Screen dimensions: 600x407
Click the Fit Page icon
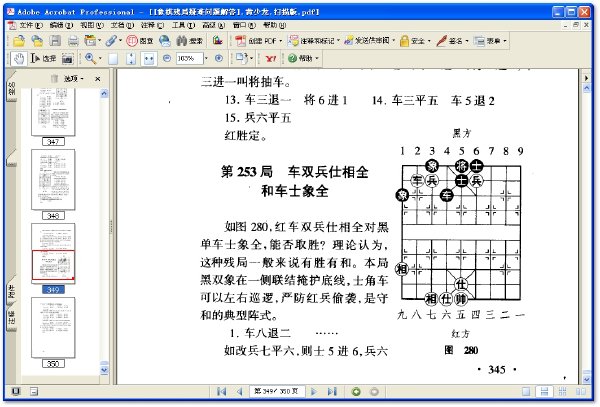click(131, 59)
